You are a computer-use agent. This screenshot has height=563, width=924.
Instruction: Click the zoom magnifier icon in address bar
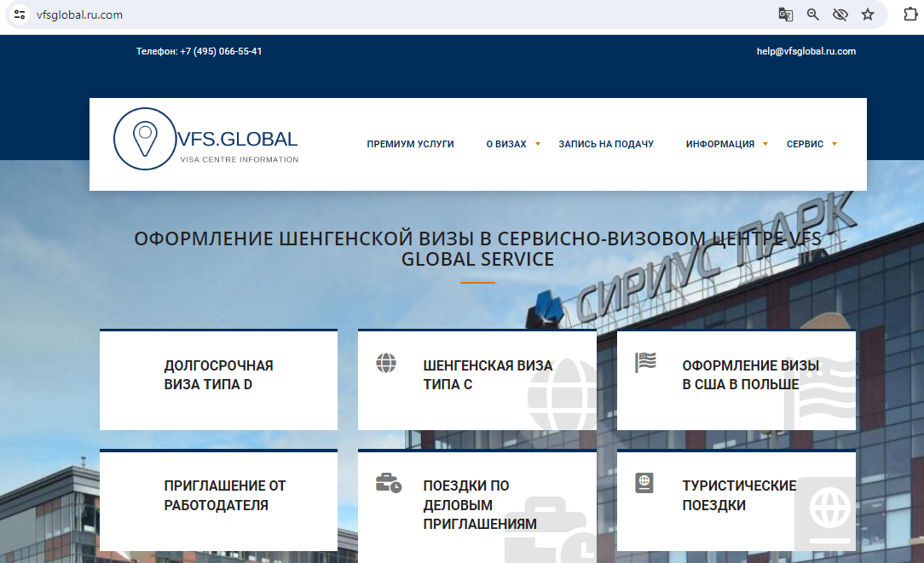tap(813, 14)
